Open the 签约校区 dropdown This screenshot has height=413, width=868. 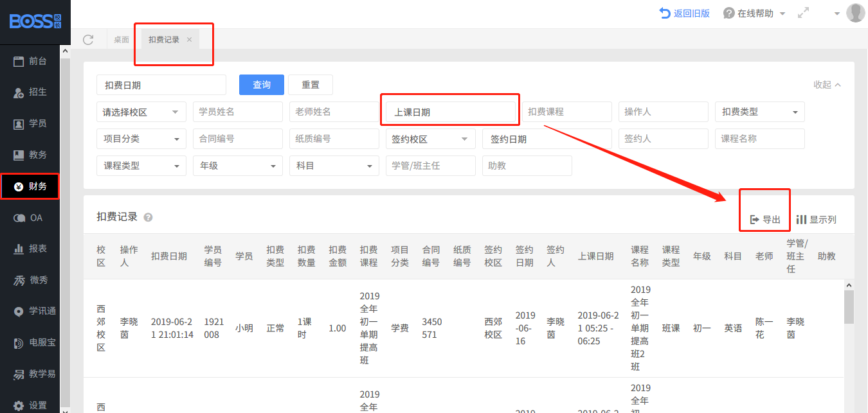pos(431,139)
